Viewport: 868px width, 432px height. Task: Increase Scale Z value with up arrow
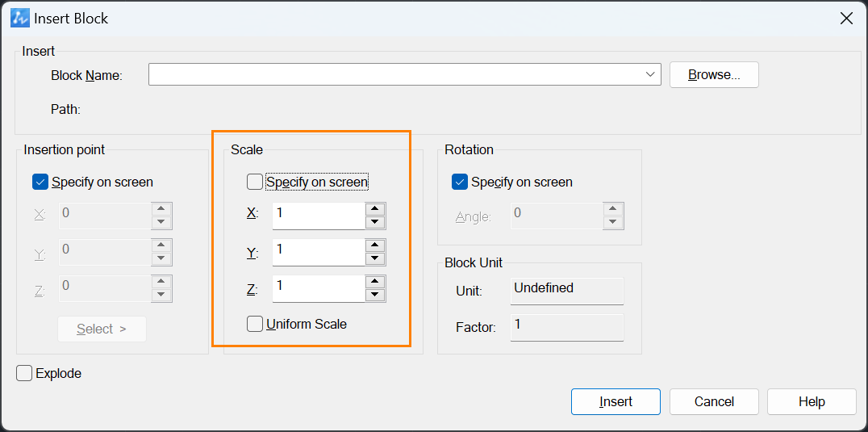coord(375,282)
